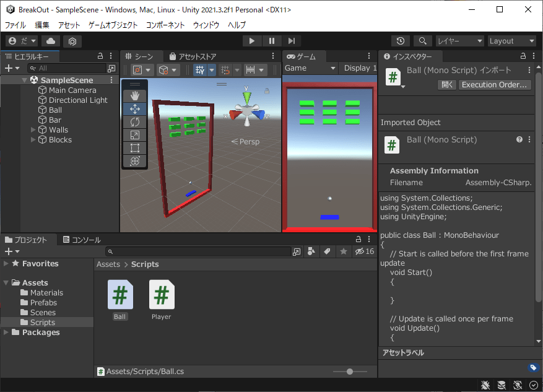Open Unity cloud services icon
This screenshot has height=392, width=543.
click(51, 41)
